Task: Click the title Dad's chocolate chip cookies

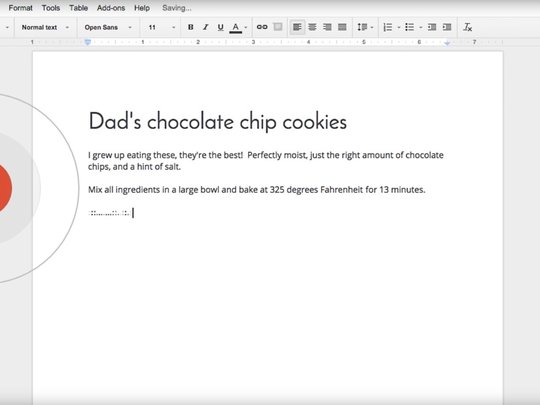Action: tap(218, 121)
